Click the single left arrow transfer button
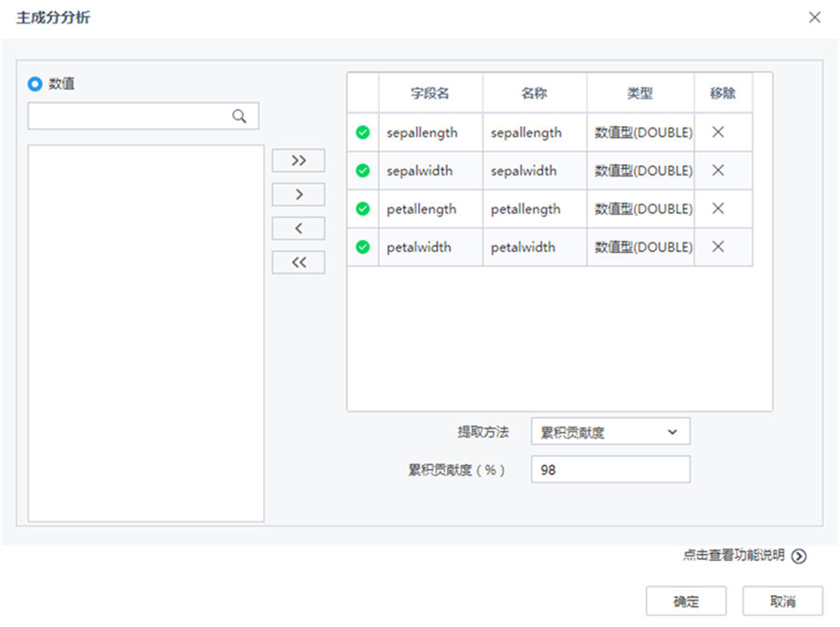This screenshot has width=840, height=627. tap(298, 228)
